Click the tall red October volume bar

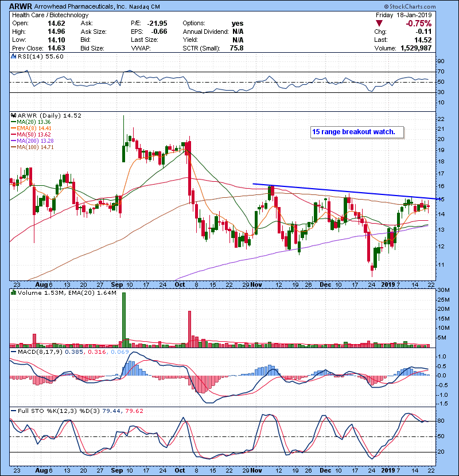click(190, 329)
